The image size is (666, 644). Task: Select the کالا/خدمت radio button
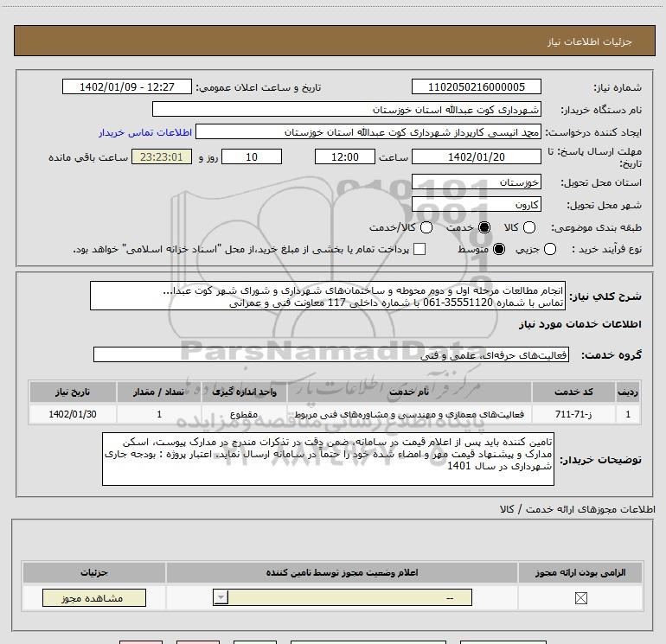point(426,227)
